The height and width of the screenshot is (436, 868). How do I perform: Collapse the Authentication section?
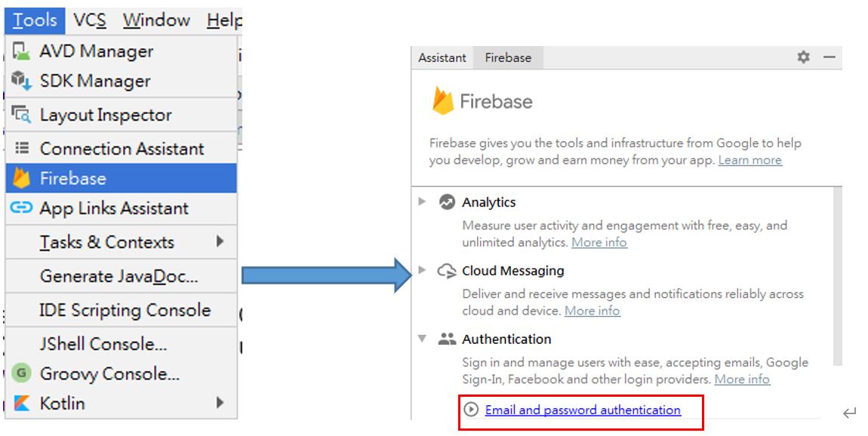(x=423, y=339)
